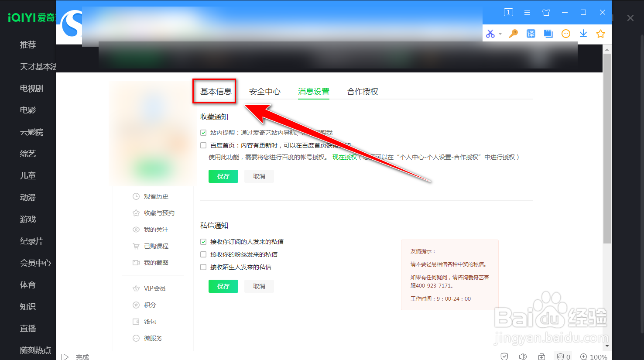
Task: Toggle the status bar sidebar panel icon
Action: (x=65, y=357)
